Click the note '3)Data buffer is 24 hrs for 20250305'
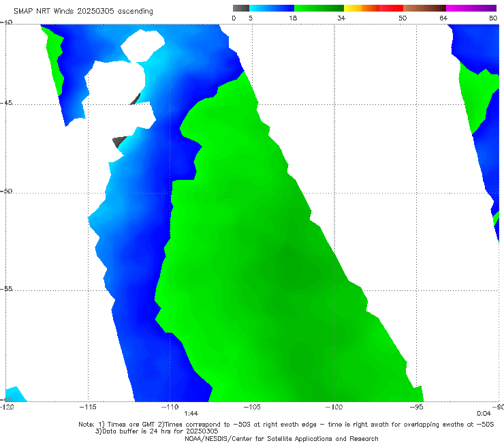Image resolution: width=504 pixels, height=443 pixels. [x=157, y=431]
